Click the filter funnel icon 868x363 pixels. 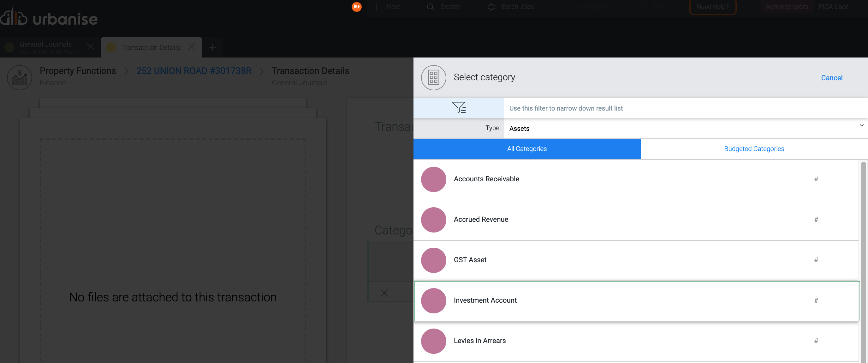459,108
